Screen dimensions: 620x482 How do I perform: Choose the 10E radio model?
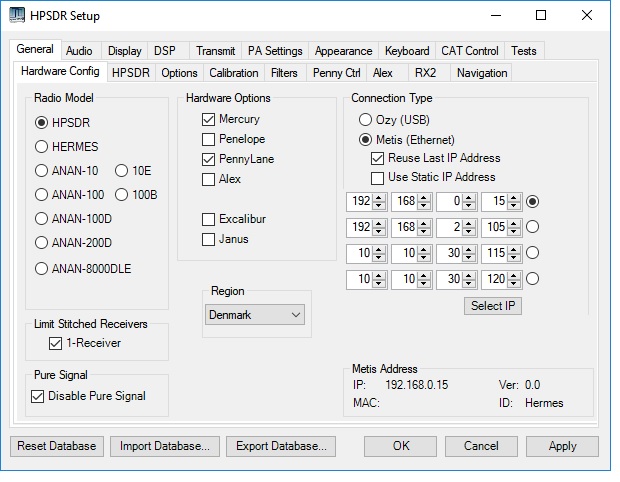coord(133,171)
